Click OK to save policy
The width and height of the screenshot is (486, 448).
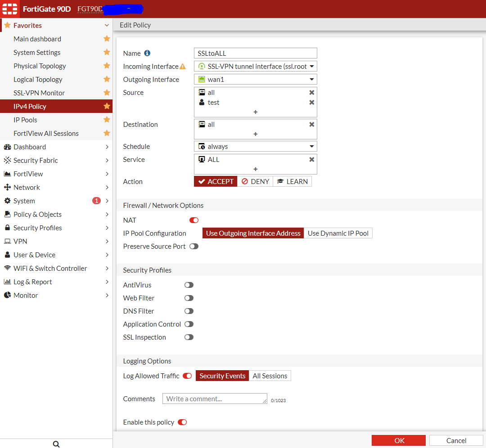point(399,440)
